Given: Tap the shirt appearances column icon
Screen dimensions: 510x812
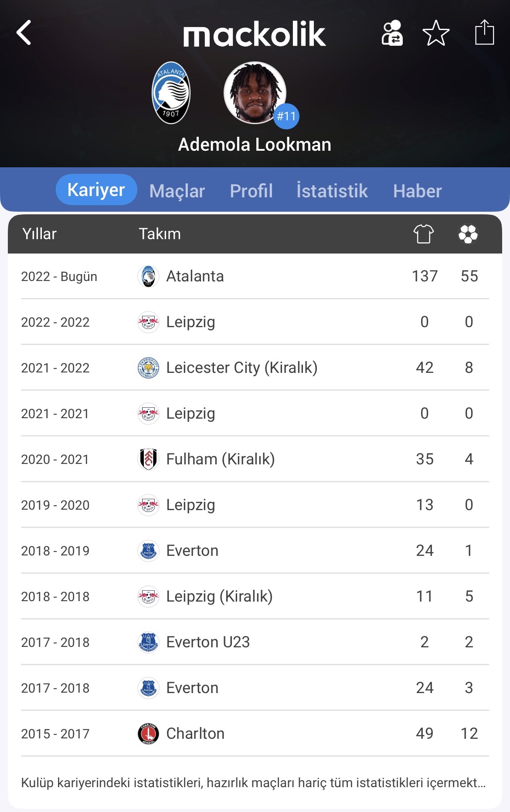Looking at the screenshot, I should tap(424, 234).
